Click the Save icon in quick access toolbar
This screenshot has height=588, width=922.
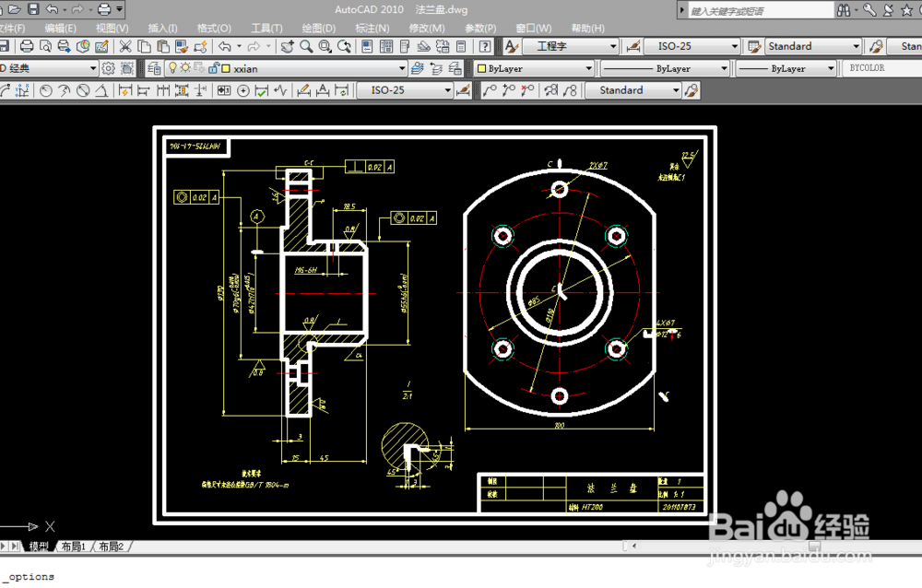pos(33,9)
